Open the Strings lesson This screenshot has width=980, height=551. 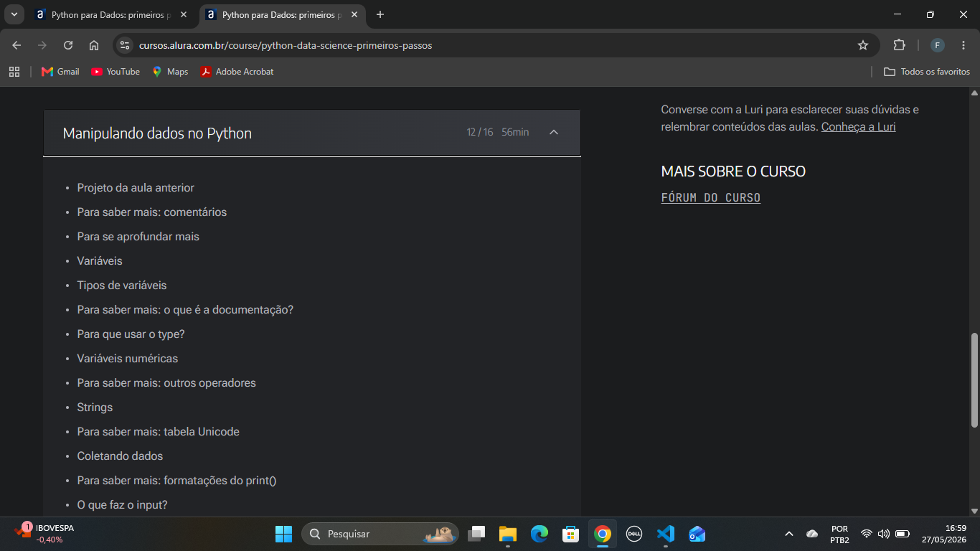95,408
